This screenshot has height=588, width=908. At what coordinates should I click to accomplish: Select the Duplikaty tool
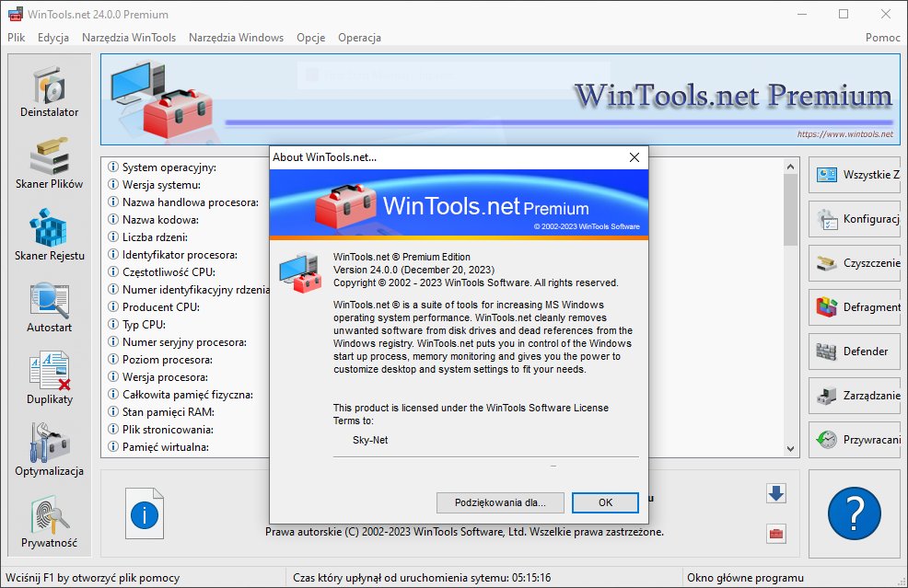(x=49, y=378)
